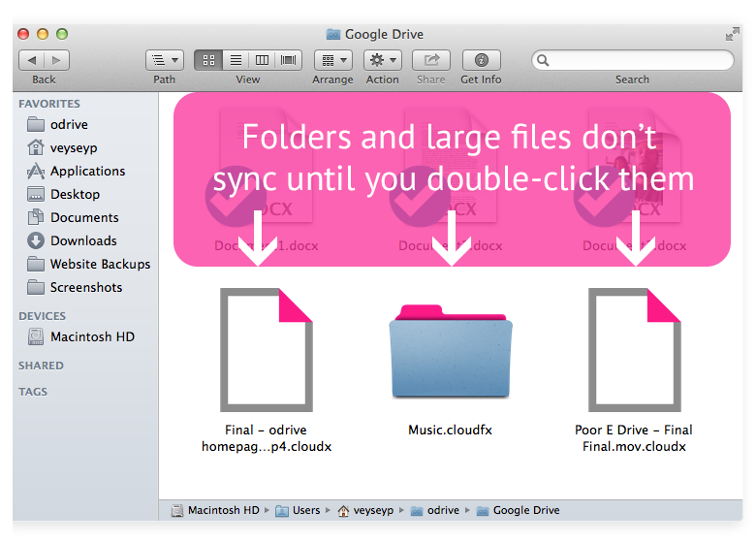Screen dimensions: 756x543
Task: Click the Applications icon in sidebar
Action: (x=36, y=171)
